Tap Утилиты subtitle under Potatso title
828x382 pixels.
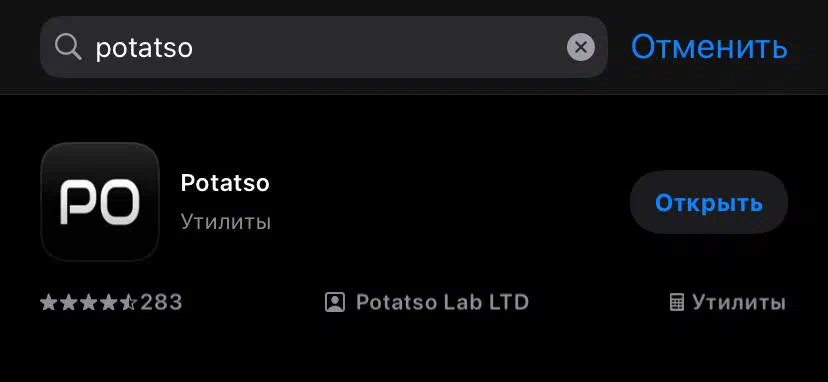pyautogui.click(x=225, y=221)
